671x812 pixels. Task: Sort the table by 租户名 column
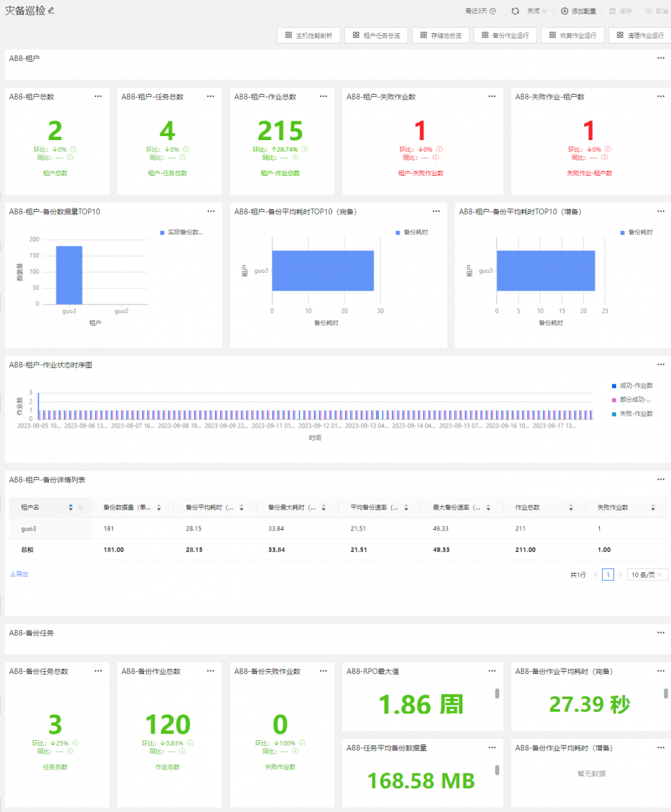coord(71,507)
